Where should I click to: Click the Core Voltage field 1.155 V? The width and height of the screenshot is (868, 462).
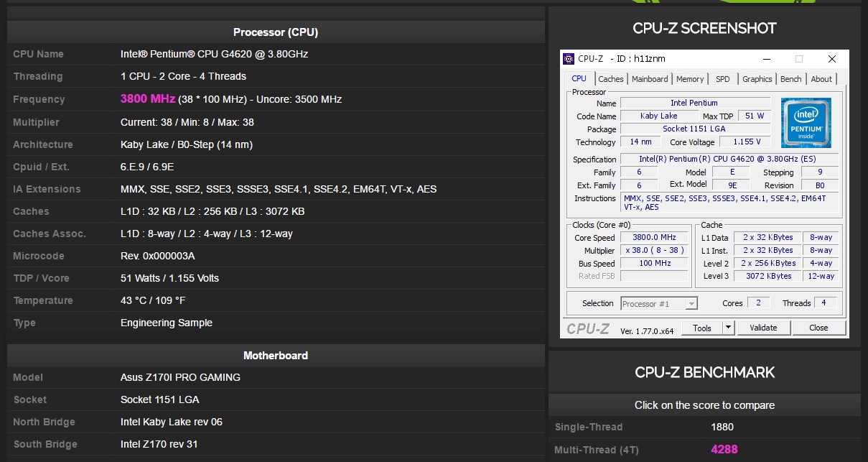[747, 142]
